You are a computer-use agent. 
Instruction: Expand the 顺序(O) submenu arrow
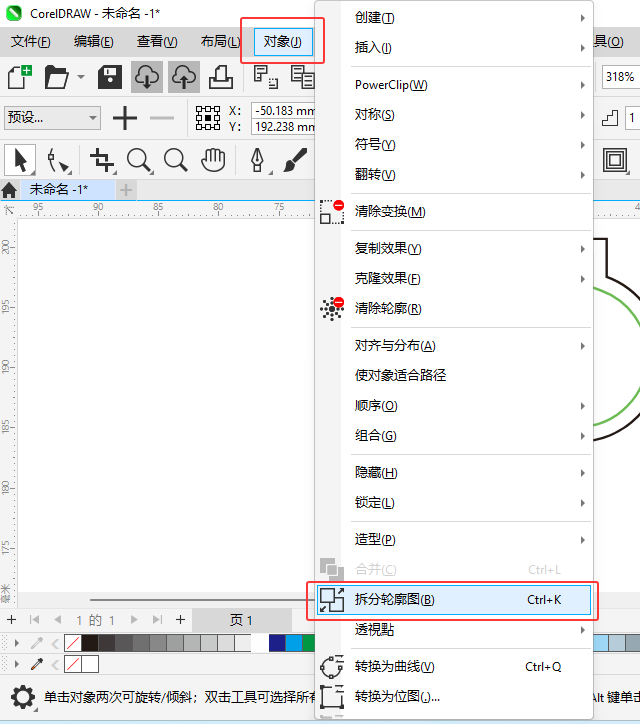[x=583, y=406]
